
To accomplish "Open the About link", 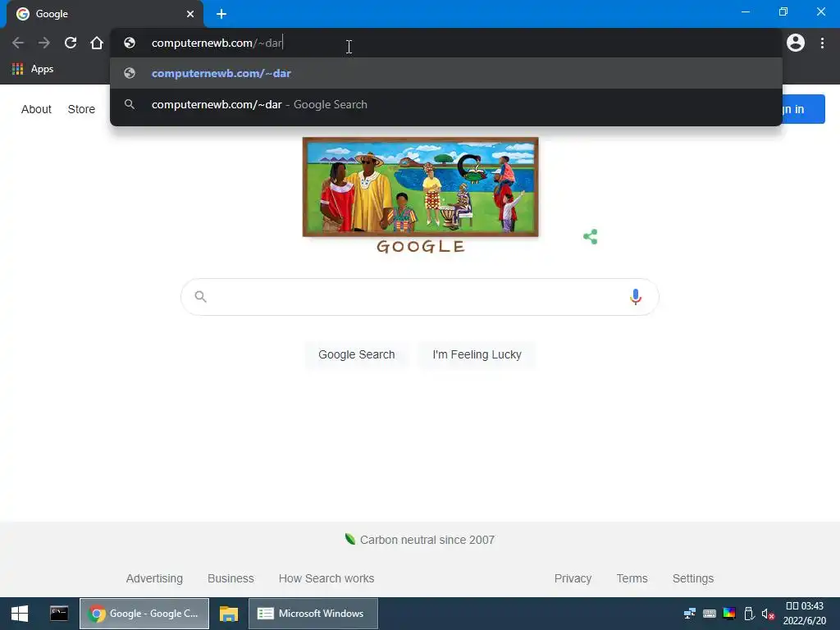I will (36, 109).
